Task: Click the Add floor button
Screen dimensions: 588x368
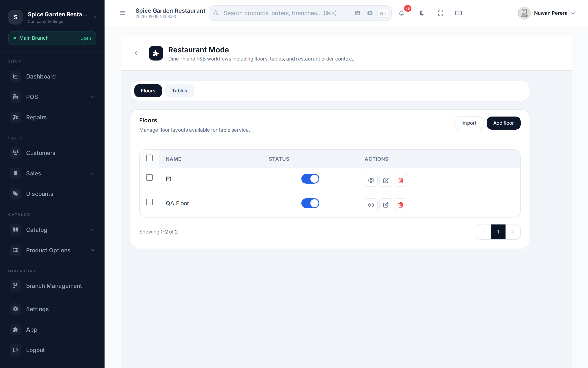Action: pyautogui.click(x=503, y=123)
